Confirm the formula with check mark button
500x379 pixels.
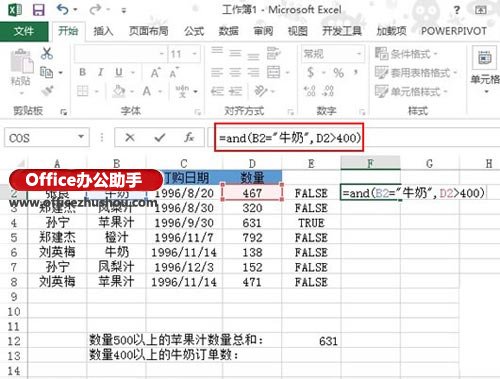[160, 137]
